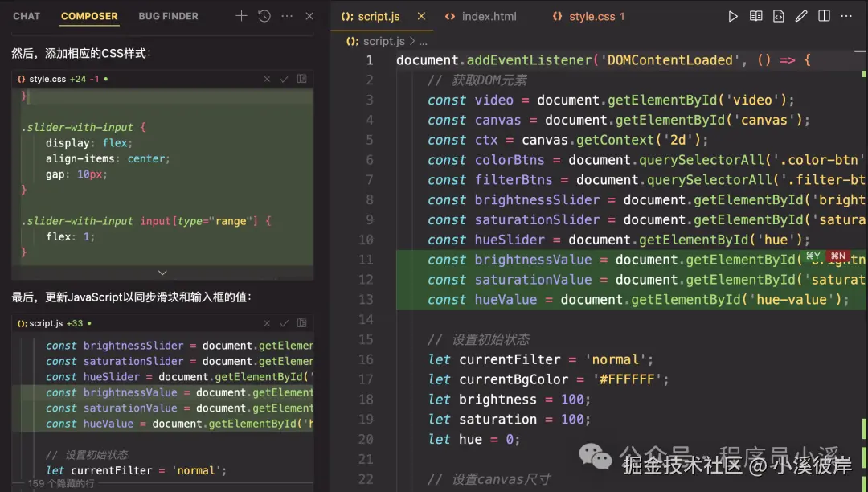Switch to the script.js editor tab
This screenshot has width=868, height=492.
pyautogui.click(x=379, y=17)
